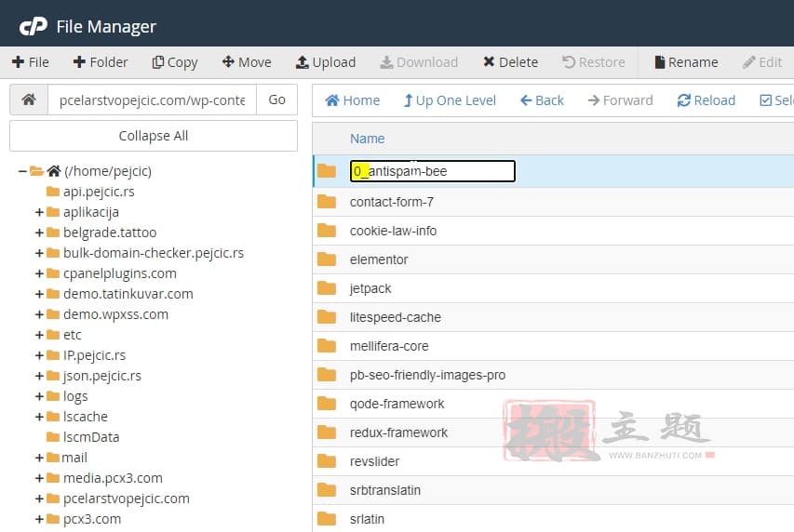Create a new folder with + Folder

(100, 62)
